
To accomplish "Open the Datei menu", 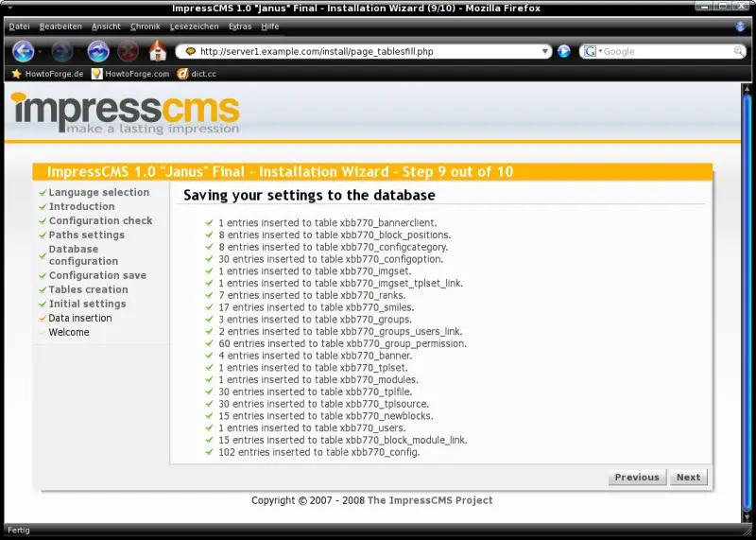I will [x=19, y=26].
